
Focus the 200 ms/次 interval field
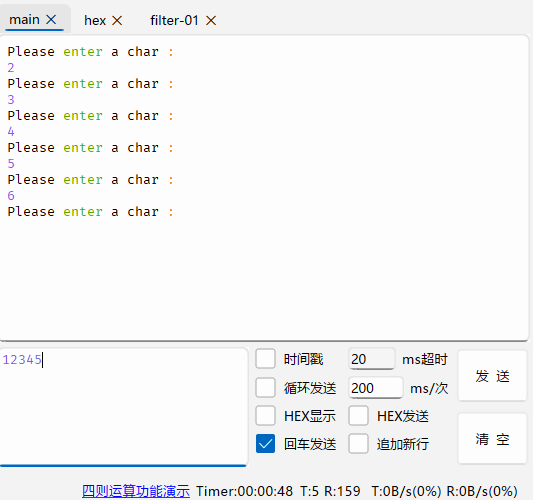tap(376, 388)
